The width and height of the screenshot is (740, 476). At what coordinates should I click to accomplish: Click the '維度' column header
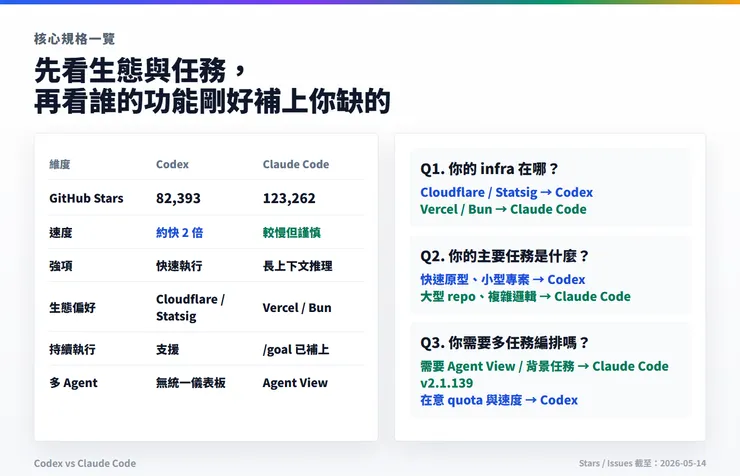pyautogui.click(x=60, y=164)
